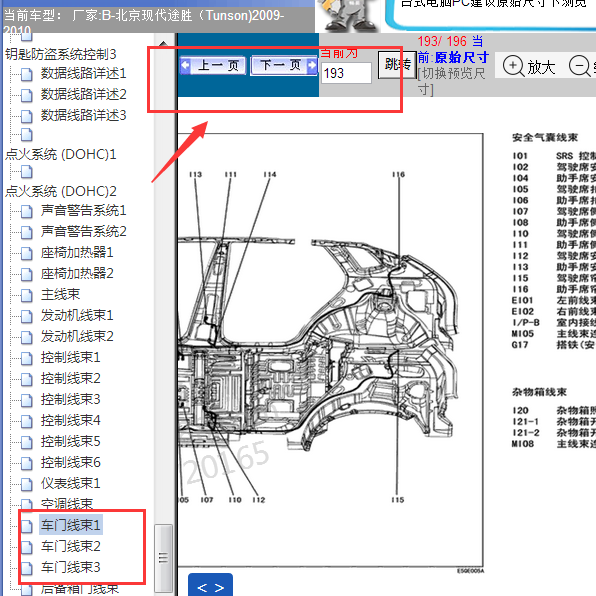The image size is (596, 596).
Task: Select 钥匙防盗系统控制3 in tree
Action: [x=60, y=54]
